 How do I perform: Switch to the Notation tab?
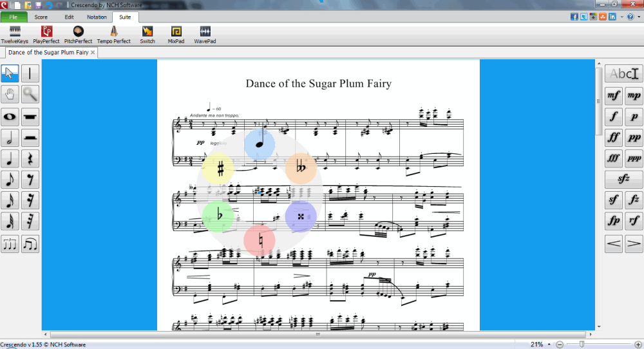pos(97,17)
